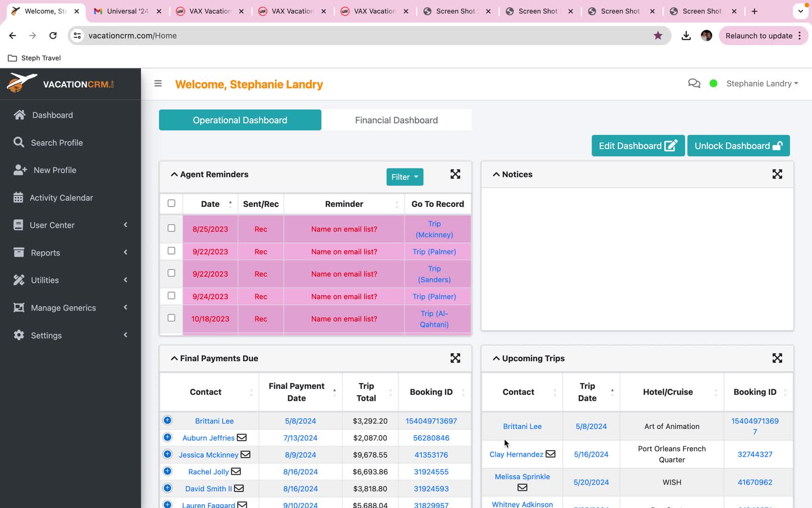The image size is (812, 508).
Task: Open booking ID 56280846 link
Action: 431,437
